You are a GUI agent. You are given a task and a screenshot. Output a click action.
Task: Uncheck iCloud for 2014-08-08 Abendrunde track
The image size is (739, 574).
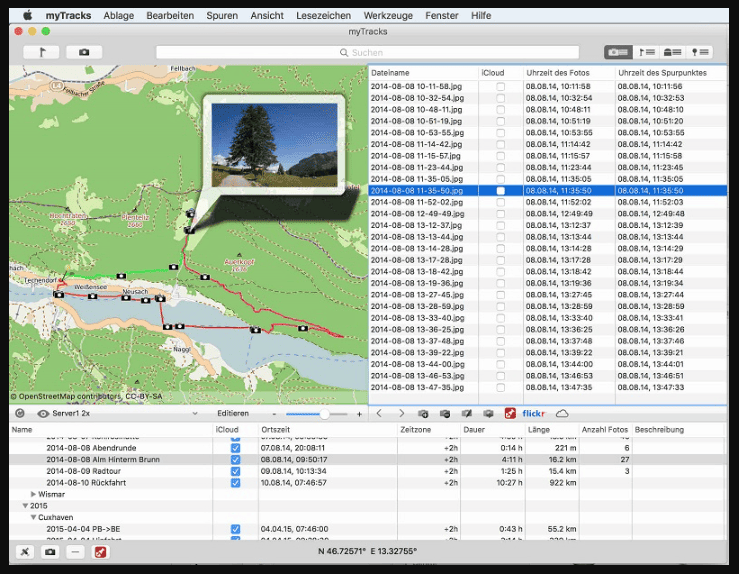point(235,448)
